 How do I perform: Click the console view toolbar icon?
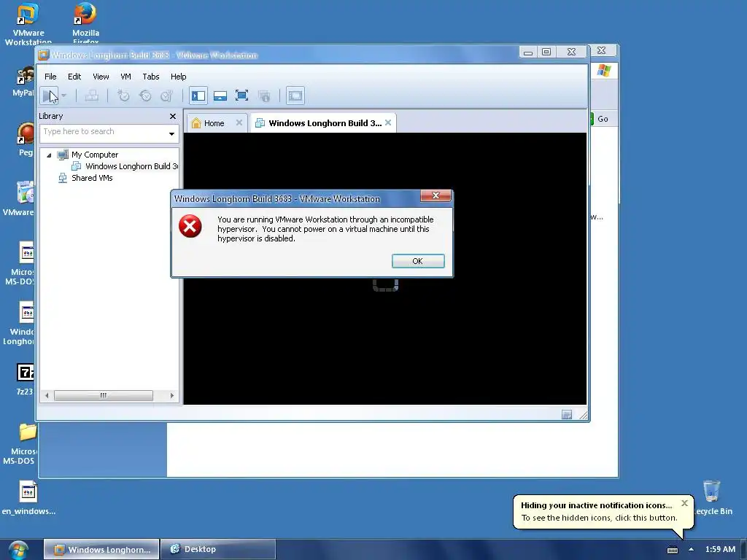point(295,96)
